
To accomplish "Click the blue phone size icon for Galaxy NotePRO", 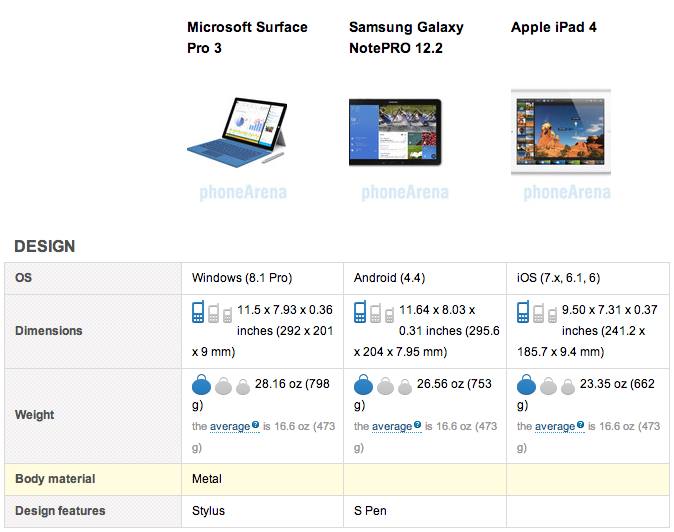I will pyautogui.click(x=361, y=312).
